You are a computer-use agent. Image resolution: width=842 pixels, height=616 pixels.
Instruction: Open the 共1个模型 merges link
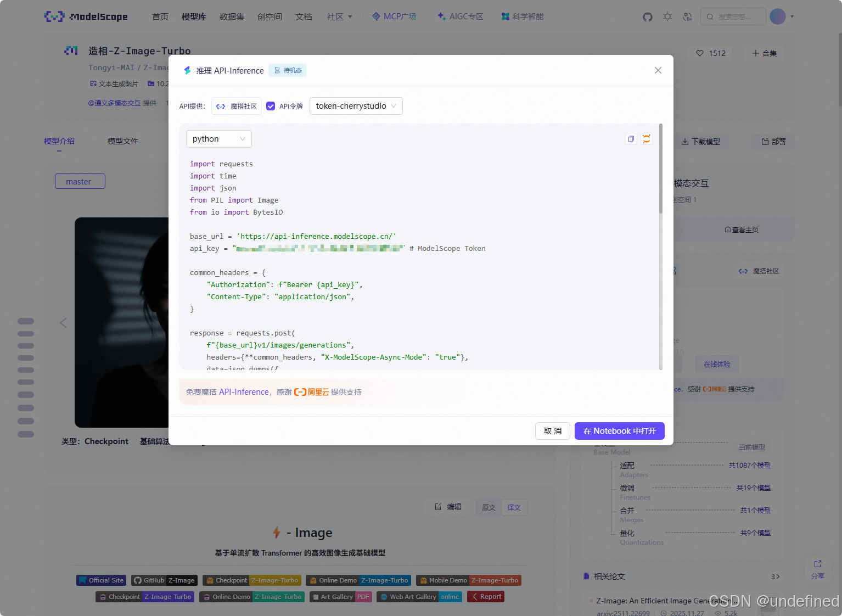[x=755, y=511]
